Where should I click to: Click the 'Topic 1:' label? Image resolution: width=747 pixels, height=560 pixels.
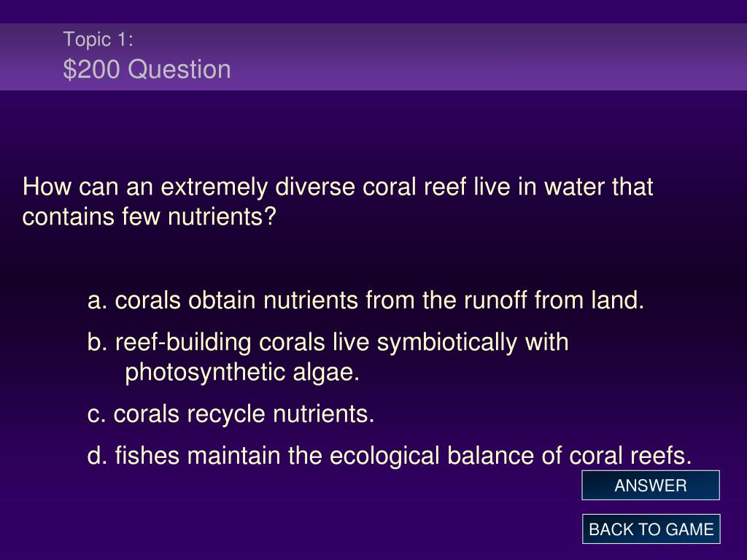pos(98,39)
